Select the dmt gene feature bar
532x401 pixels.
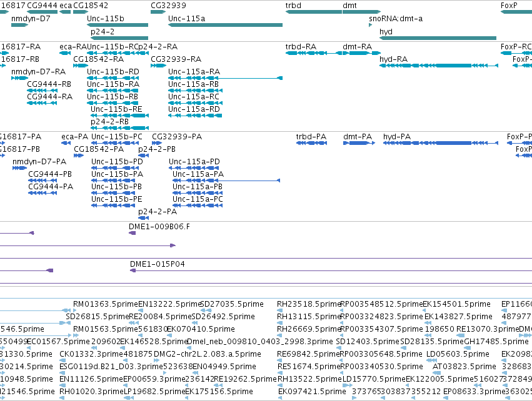362,12
